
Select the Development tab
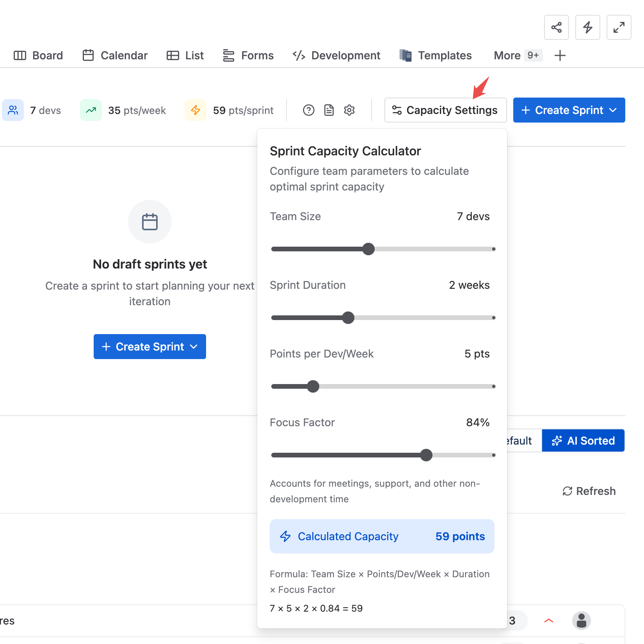[x=336, y=55]
